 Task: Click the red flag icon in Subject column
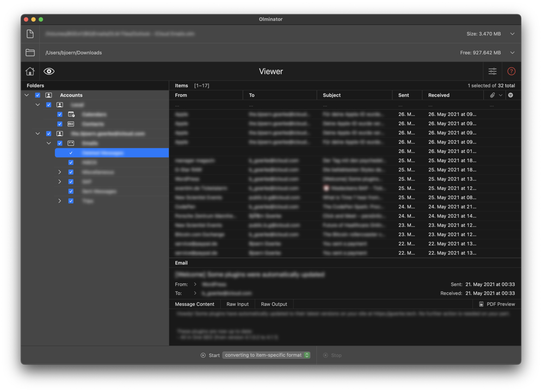tap(326, 188)
